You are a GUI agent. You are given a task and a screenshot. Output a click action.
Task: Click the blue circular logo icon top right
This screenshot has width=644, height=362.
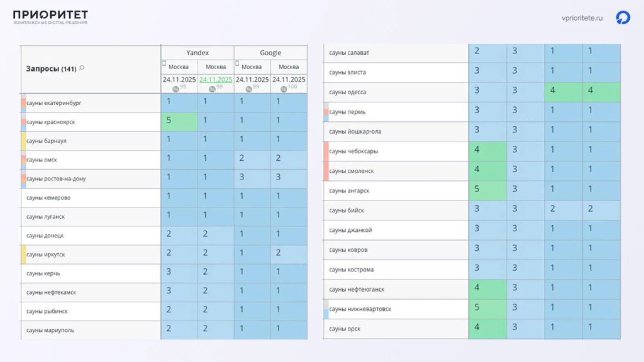point(623,18)
